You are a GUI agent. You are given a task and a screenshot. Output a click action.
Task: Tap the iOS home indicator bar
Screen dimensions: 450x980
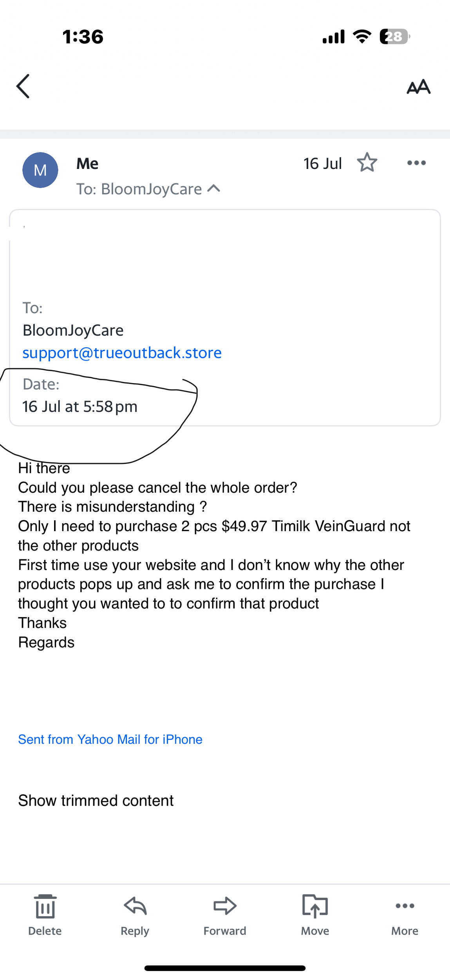(225, 968)
